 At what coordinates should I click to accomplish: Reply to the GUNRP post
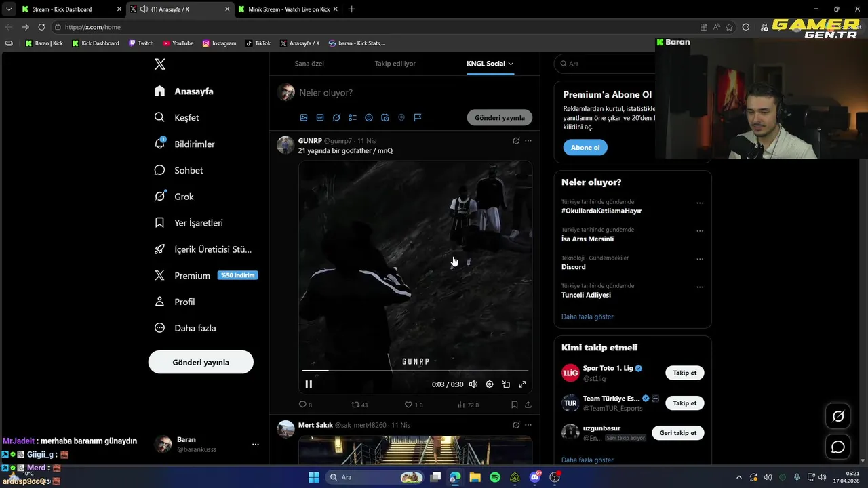305,405
